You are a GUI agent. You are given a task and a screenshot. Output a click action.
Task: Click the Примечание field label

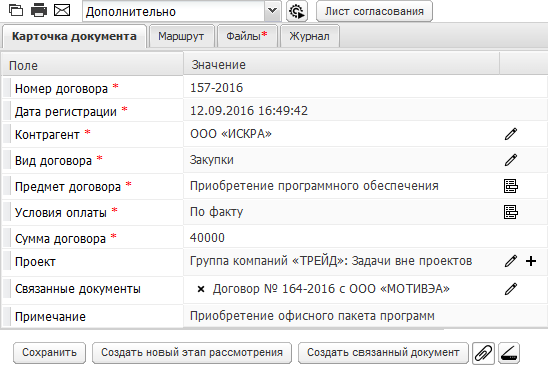coord(50,317)
